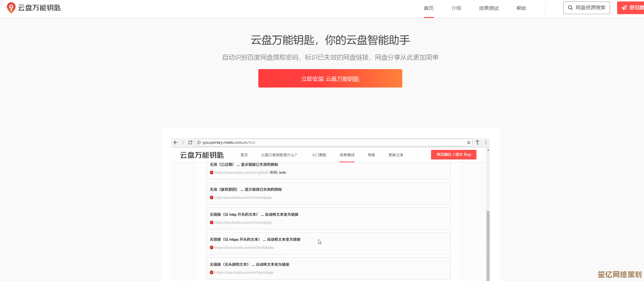Image resolution: width=644 pixels, height=281 pixels.
Task: Open the 首页 tab in top navigation
Action: tap(429, 8)
